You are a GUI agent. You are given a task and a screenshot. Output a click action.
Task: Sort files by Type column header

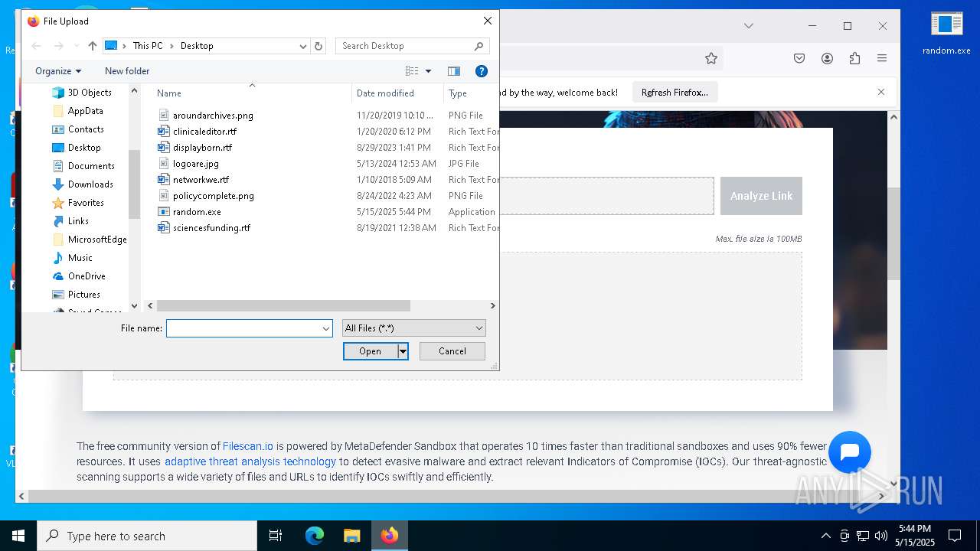[458, 93]
